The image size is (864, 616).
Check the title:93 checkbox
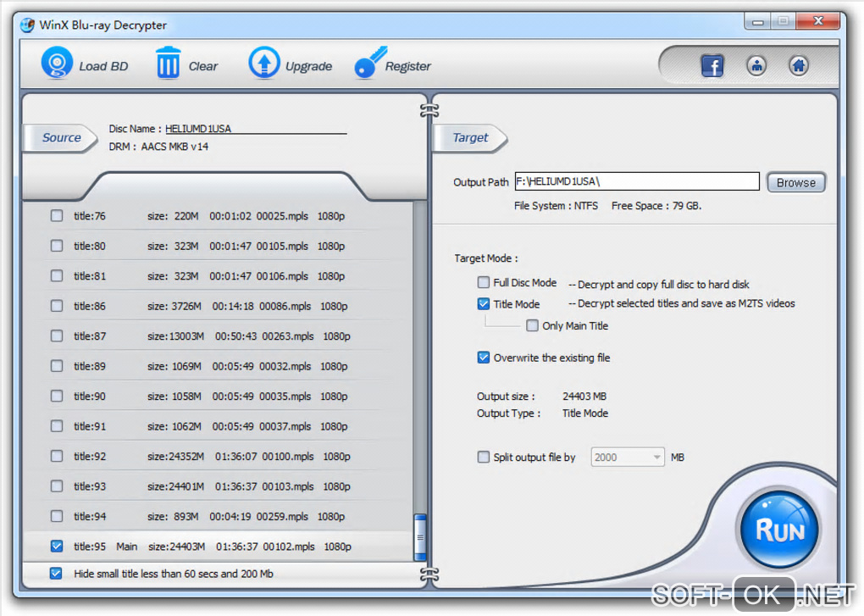click(57, 486)
